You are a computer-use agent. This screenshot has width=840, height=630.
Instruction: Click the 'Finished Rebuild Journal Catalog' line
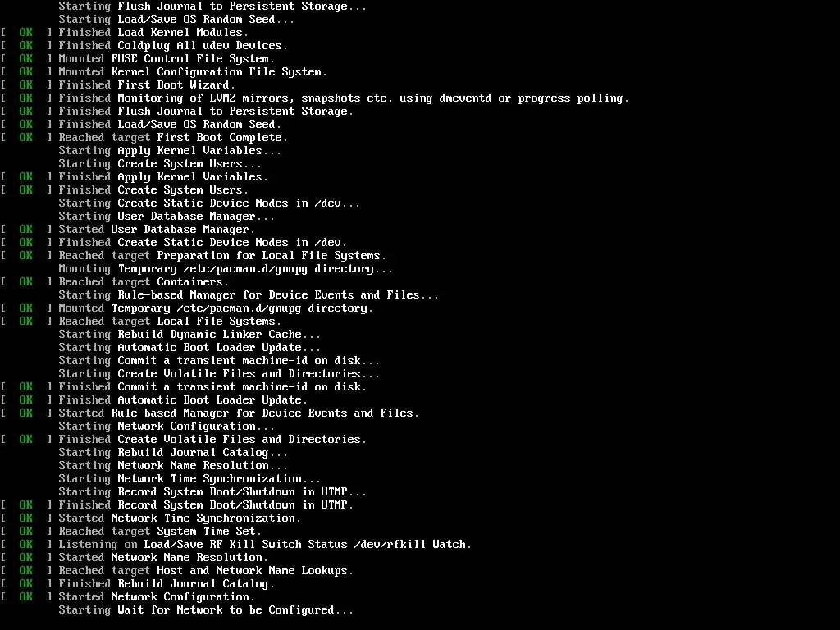tap(138, 584)
